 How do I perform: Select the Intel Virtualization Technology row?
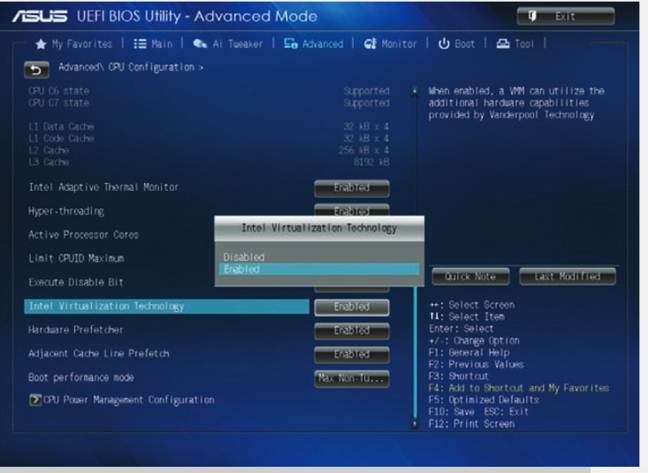click(x=167, y=307)
